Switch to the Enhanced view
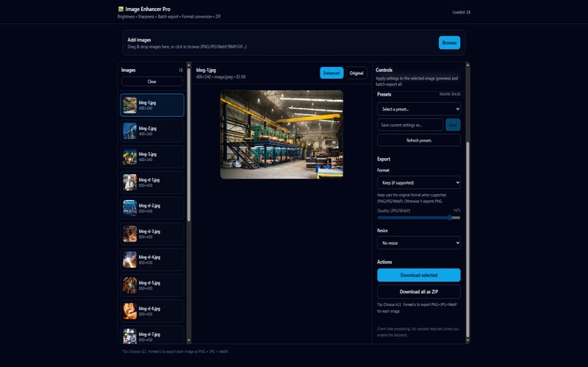 click(331, 73)
